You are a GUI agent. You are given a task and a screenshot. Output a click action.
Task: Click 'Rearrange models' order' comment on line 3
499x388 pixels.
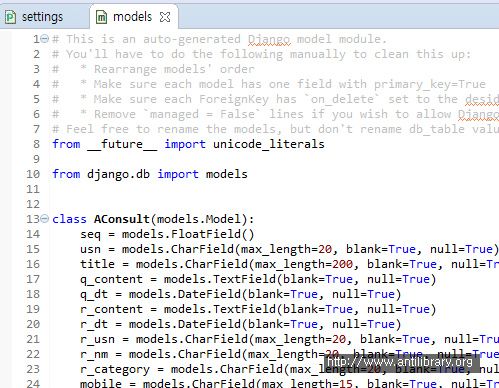(174, 69)
